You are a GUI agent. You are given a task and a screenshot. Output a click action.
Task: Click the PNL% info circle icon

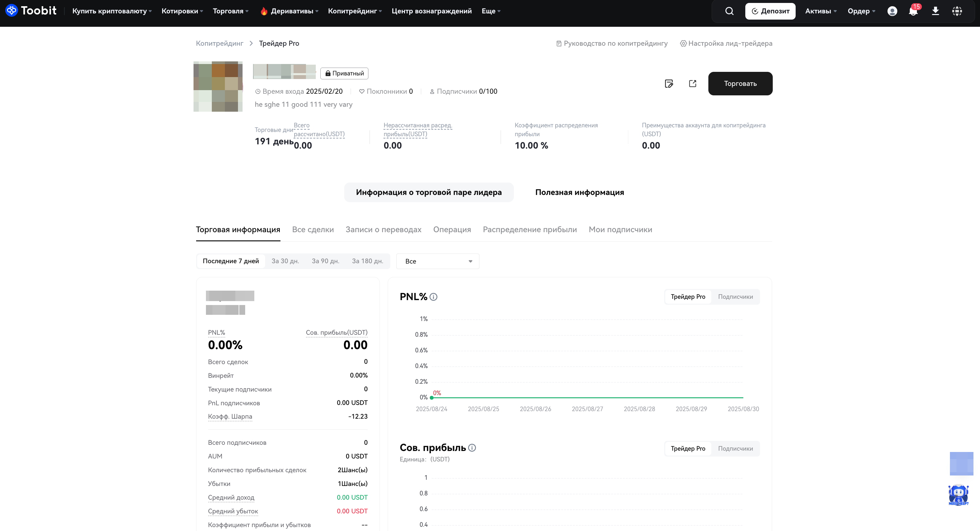click(x=433, y=297)
